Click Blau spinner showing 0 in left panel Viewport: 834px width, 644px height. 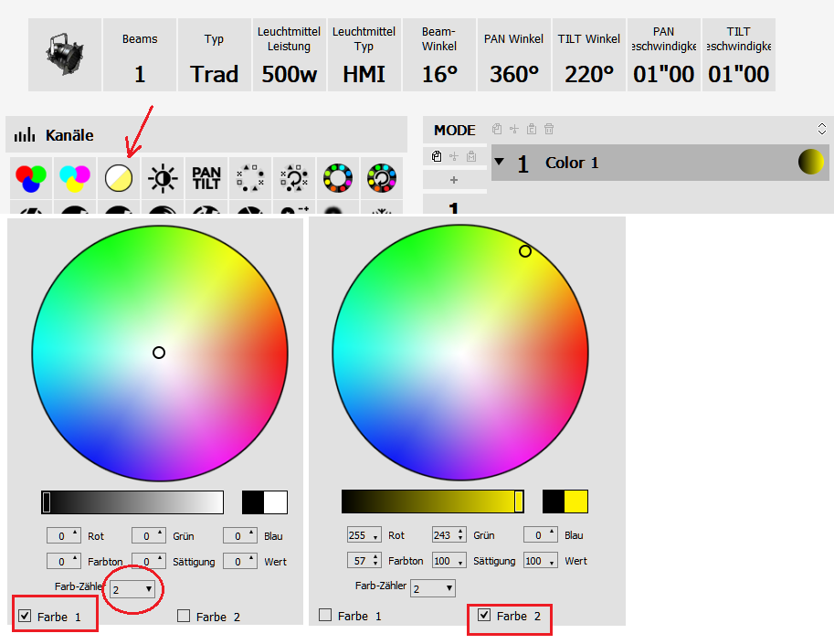240,535
